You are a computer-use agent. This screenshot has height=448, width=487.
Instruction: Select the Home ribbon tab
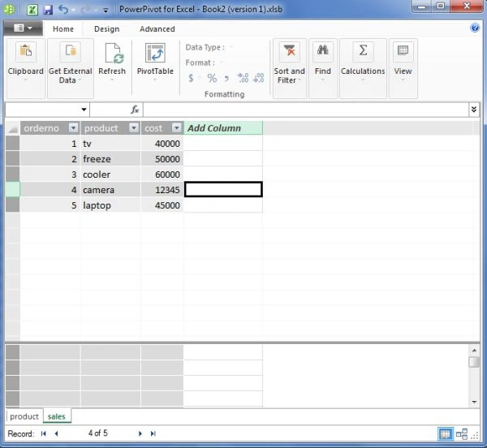click(63, 29)
